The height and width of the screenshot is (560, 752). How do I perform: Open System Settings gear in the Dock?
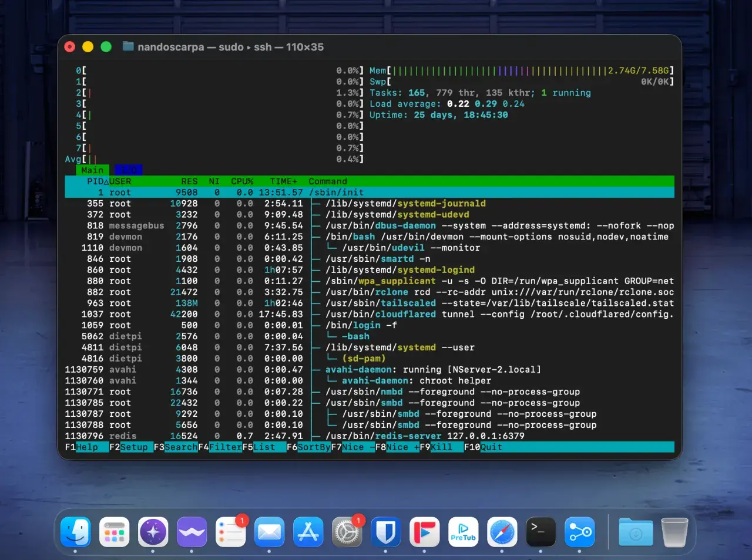[347, 532]
